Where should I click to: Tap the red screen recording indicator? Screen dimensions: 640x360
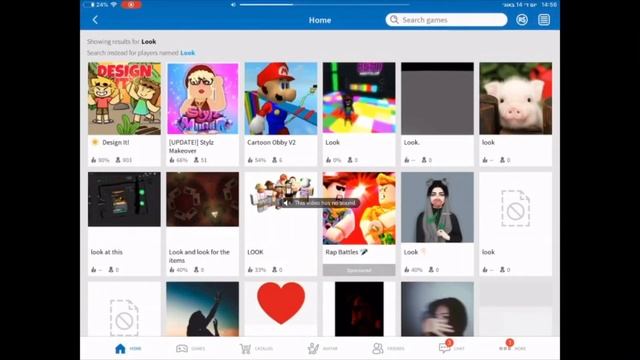pos(131,4)
